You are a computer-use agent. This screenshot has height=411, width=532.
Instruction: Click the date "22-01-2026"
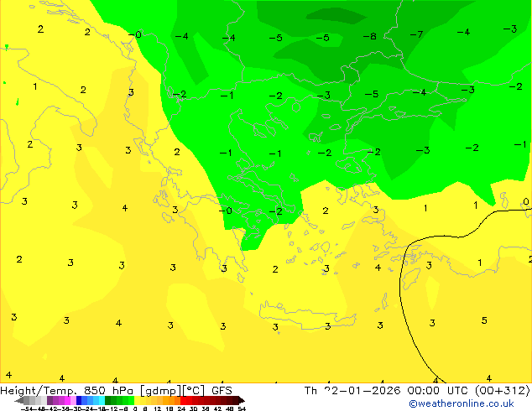click(x=362, y=391)
